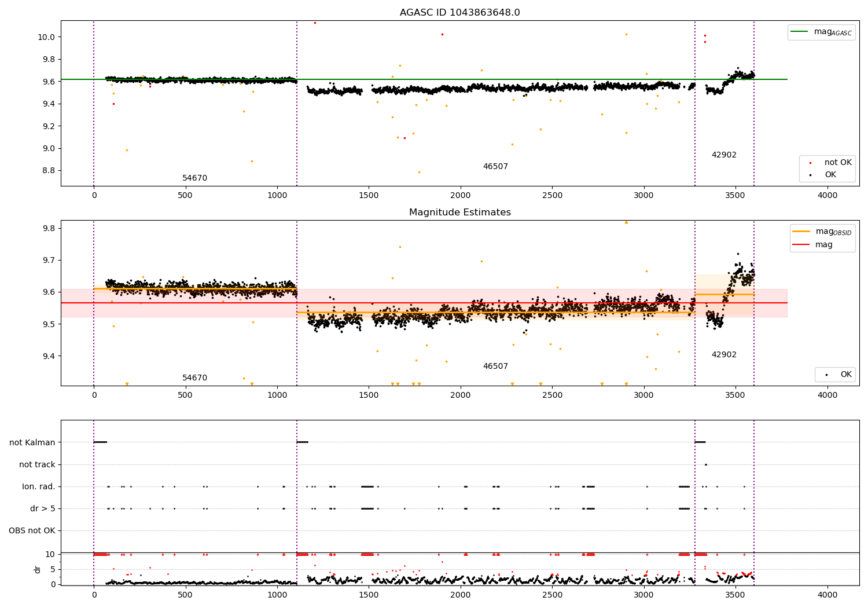Click the '1500' x-tick under top plot

point(369,196)
